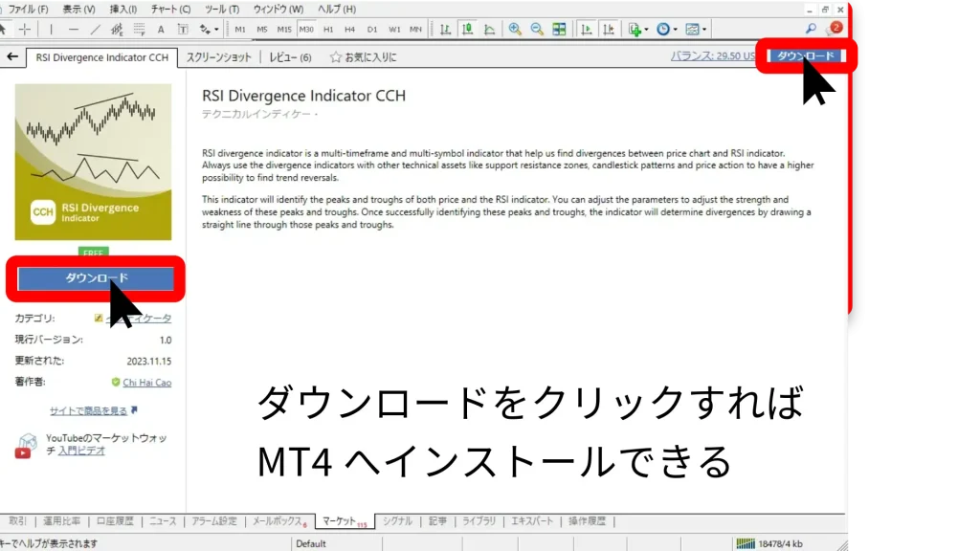Screen dimensions: 980x551
Task: Open the 操作履歴 terminal tab
Action: (x=587, y=521)
